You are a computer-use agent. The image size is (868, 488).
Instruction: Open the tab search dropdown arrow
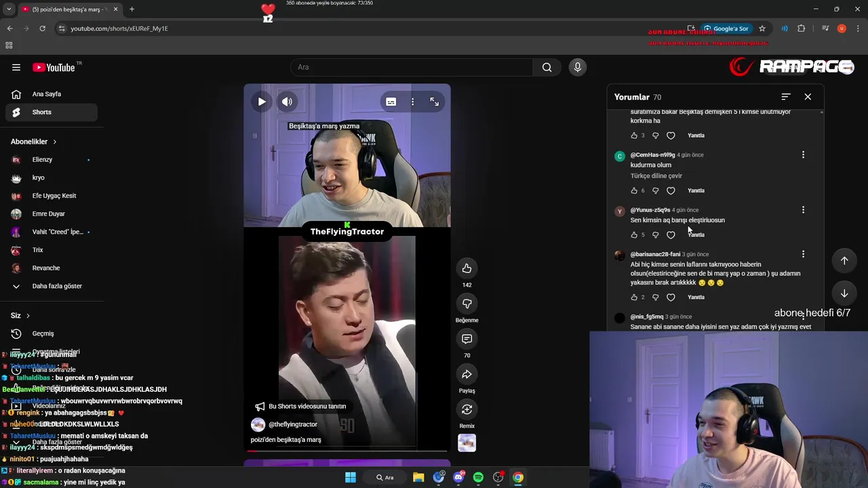pyautogui.click(x=9, y=9)
